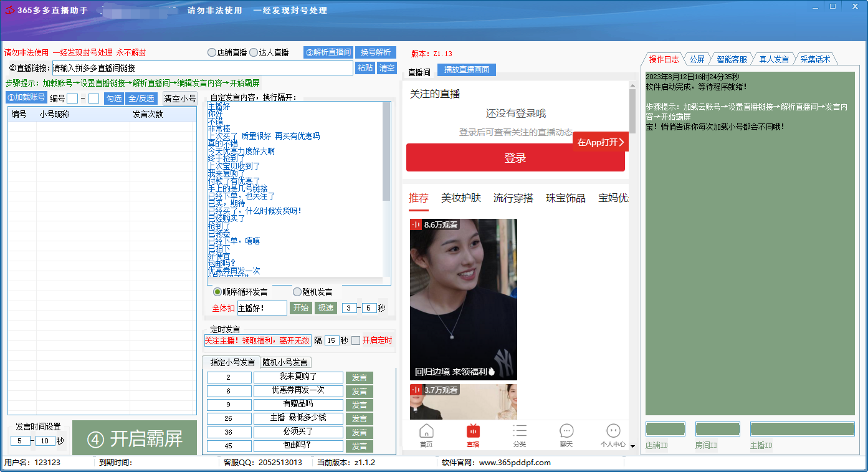The width and height of the screenshot is (868, 472).
Task: Tap the 首页 home icon
Action: [426, 435]
